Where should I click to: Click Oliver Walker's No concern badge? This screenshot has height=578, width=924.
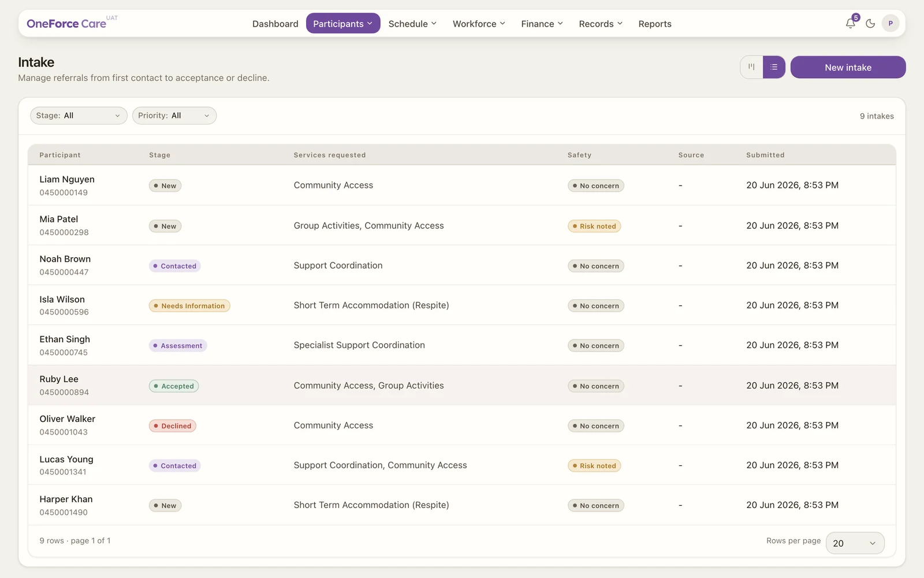[x=596, y=426]
